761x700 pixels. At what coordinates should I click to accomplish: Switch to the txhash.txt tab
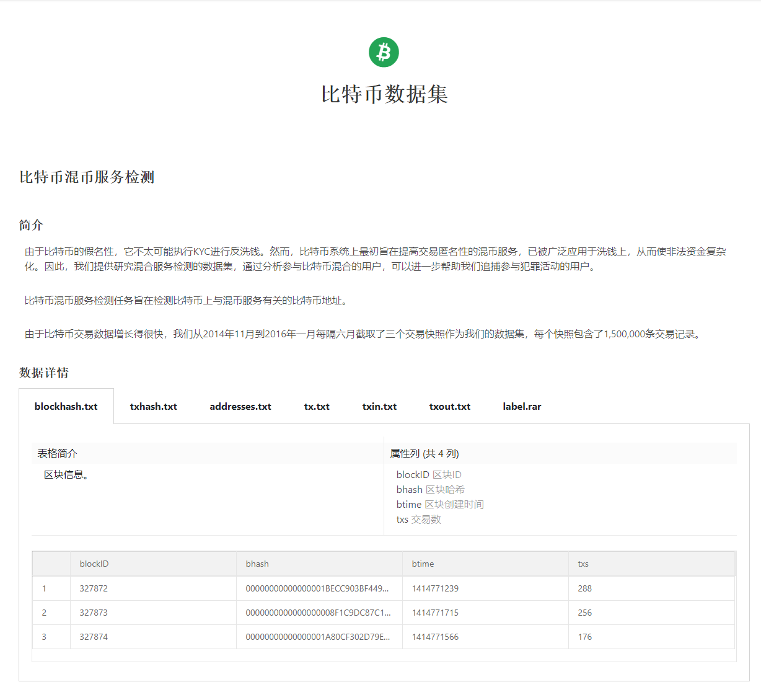coord(153,406)
